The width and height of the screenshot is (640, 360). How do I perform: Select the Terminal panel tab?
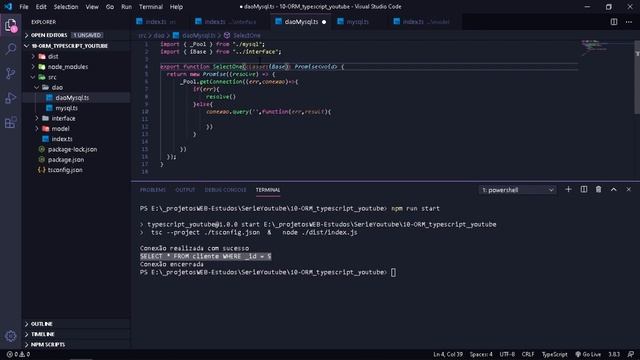coord(268,190)
